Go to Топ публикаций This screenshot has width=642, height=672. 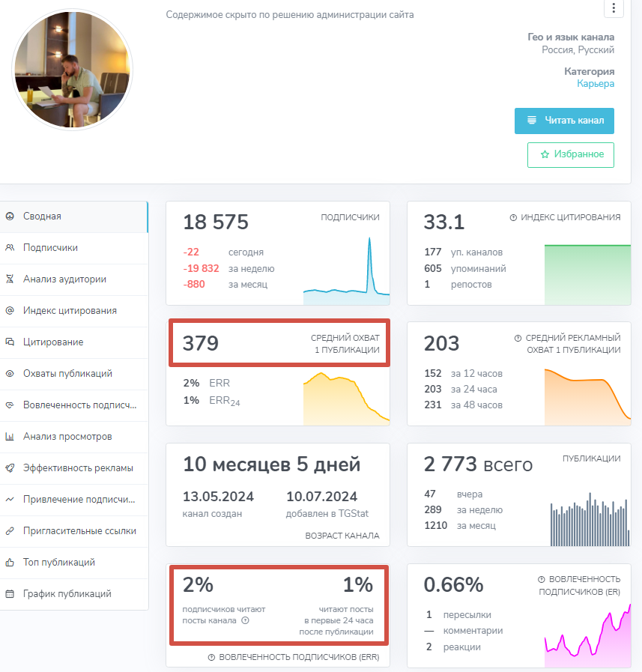click(x=73, y=562)
